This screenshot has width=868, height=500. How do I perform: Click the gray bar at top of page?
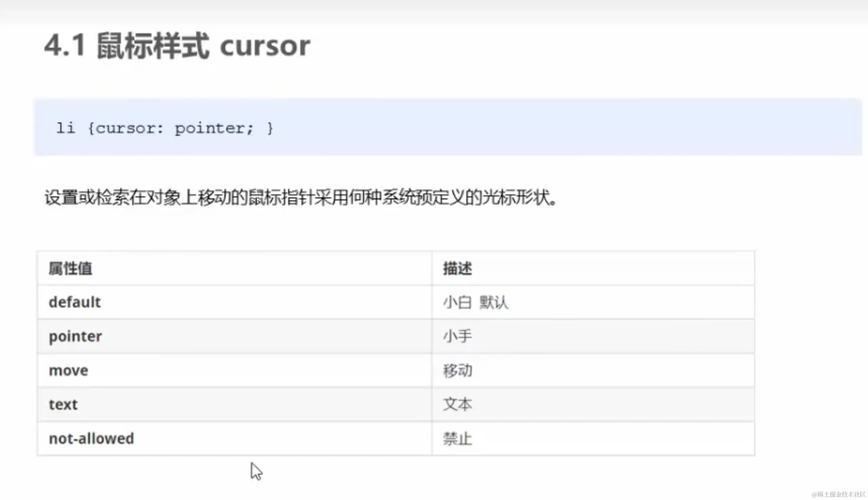click(434, 10)
